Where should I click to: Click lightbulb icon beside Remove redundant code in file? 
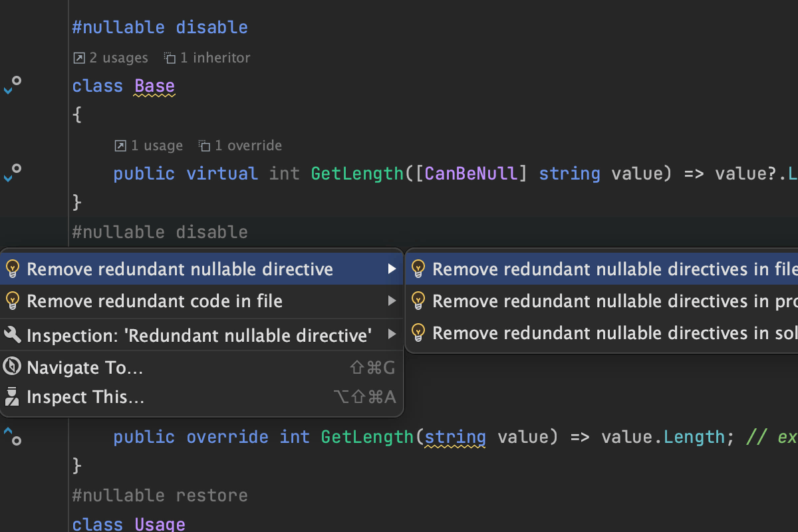[12, 301]
